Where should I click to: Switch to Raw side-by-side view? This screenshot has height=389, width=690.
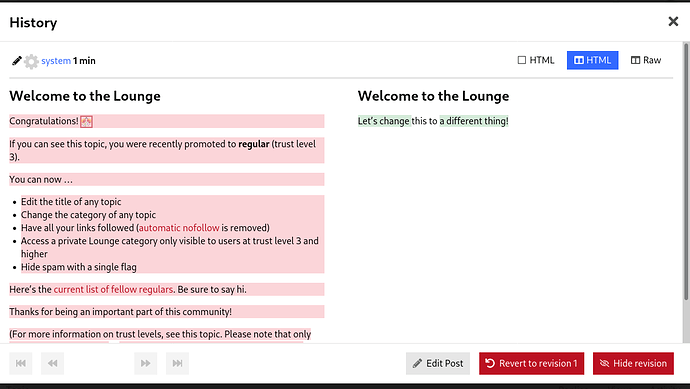pyautogui.click(x=646, y=60)
